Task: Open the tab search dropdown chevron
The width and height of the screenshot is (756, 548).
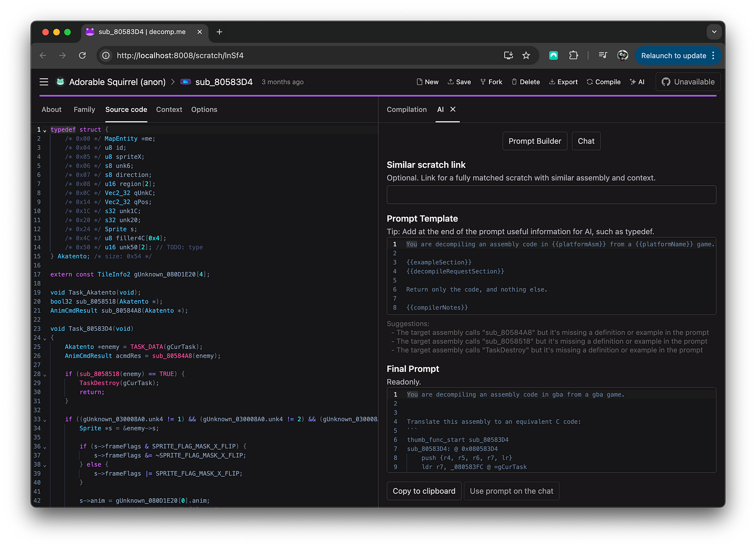Action: click(714, 32)
